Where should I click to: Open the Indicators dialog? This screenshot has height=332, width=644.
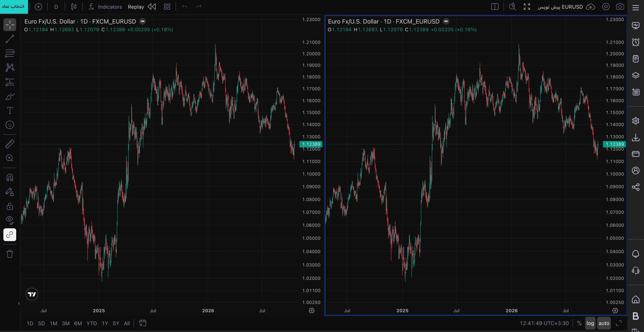tap(105, 7)
